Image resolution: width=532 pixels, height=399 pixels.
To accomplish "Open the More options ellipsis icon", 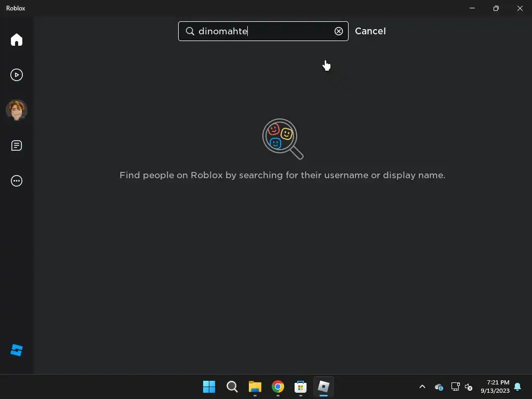I will pos(16,181).
